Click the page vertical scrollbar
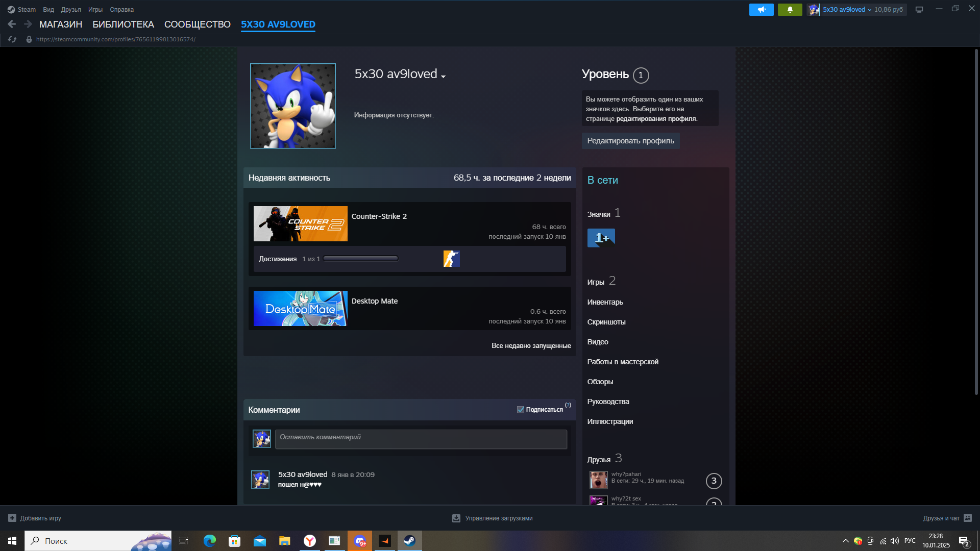 pyautogui.click(x=976, y=222)
